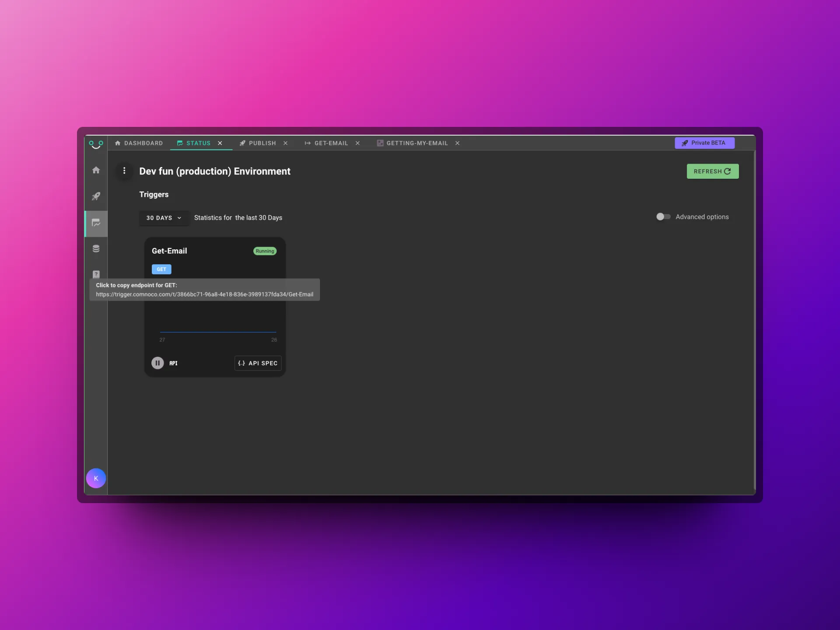Expand the 30 Days dropdown

pyautogui.click(x=164, y=218)
